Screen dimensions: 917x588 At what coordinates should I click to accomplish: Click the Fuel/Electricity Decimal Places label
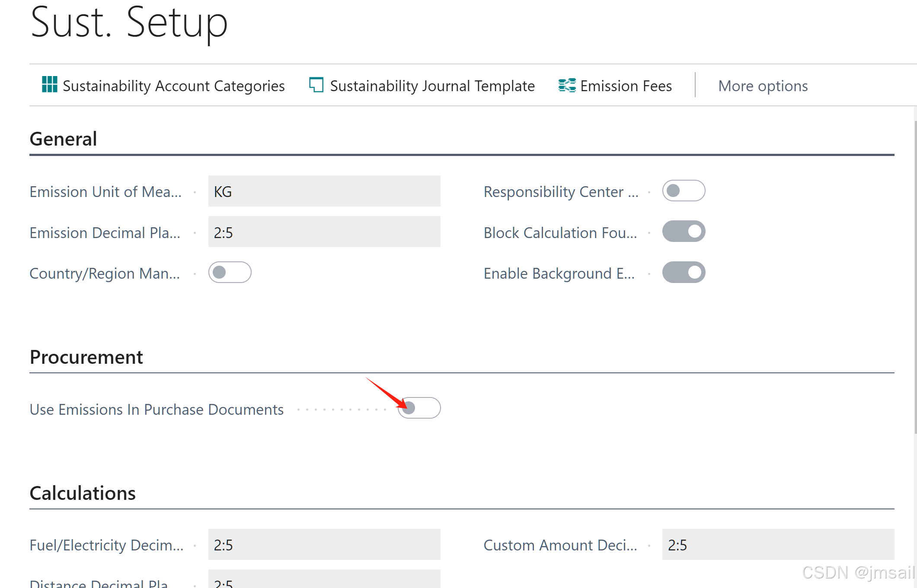[106, 545]
